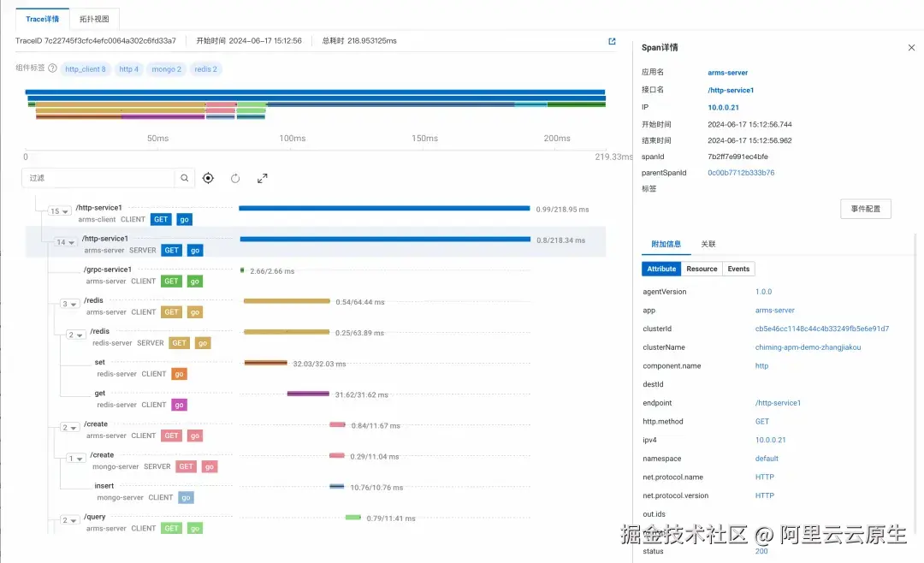This screenshot has width=924, height=563.
Task: Open parentSpanId 0c00b7712b333b76 link
Action: pos(741,173)
